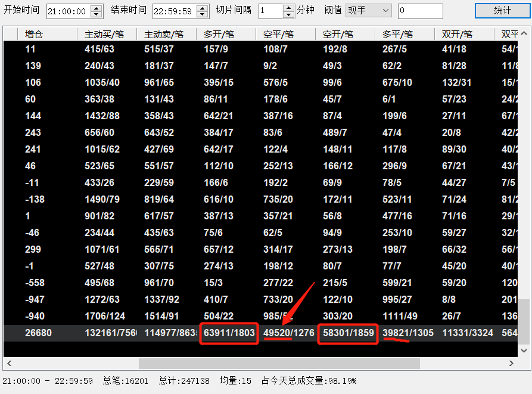Click the total cell 39821/1305
This screenshot has height=394, width=532.
pyautogui.click(x=408, y=333)
